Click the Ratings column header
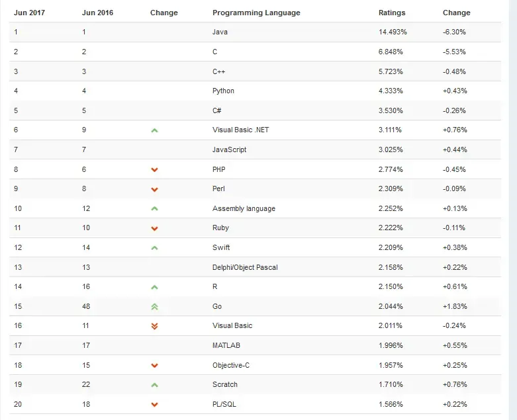 392,13
